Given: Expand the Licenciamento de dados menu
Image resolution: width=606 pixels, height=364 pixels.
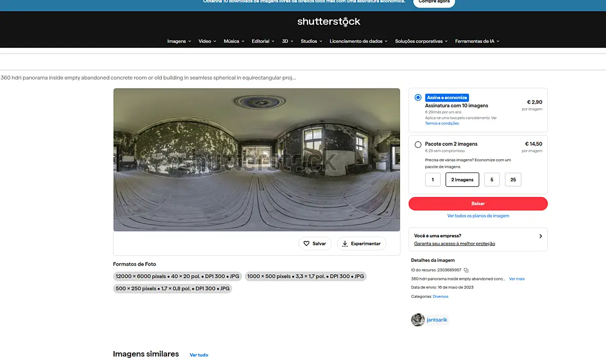Looking at the screenshot, I should [x=358, y=41].
